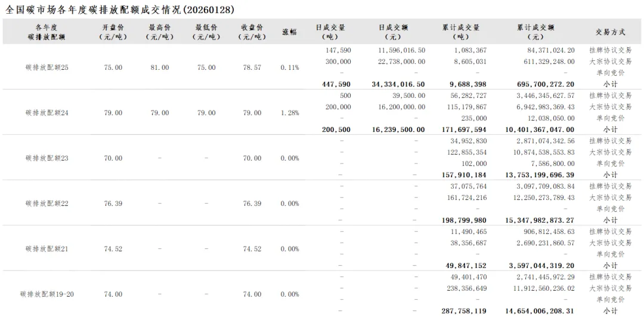Select the 0.11% change value
Screen dimensions: 644x317
coord(290,67)
